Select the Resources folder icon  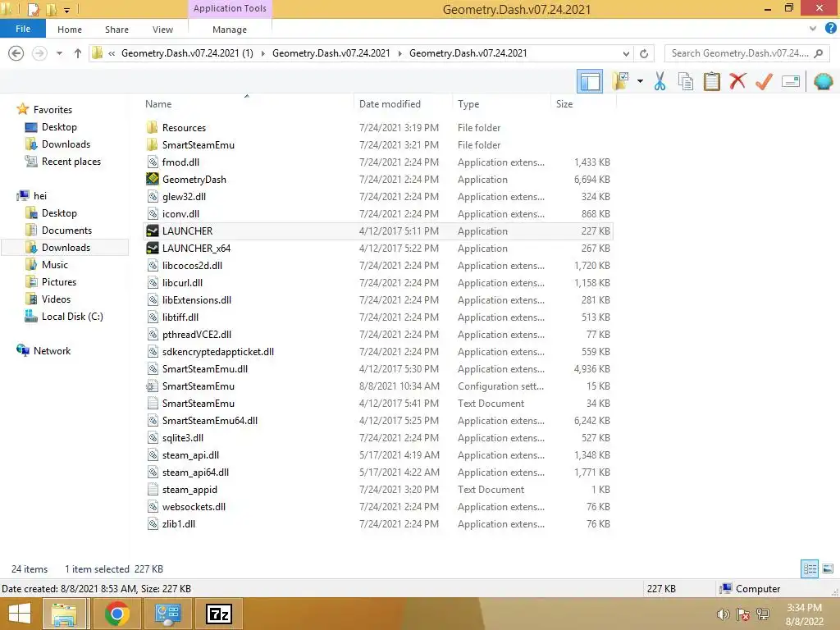152,127
